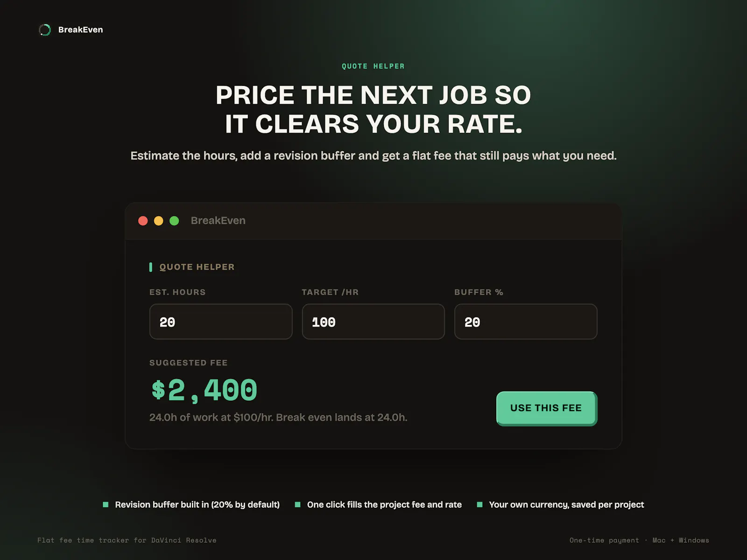
Task: Click the One-time payment footer text
Action: pyautogui.click(x=604, y=540)
